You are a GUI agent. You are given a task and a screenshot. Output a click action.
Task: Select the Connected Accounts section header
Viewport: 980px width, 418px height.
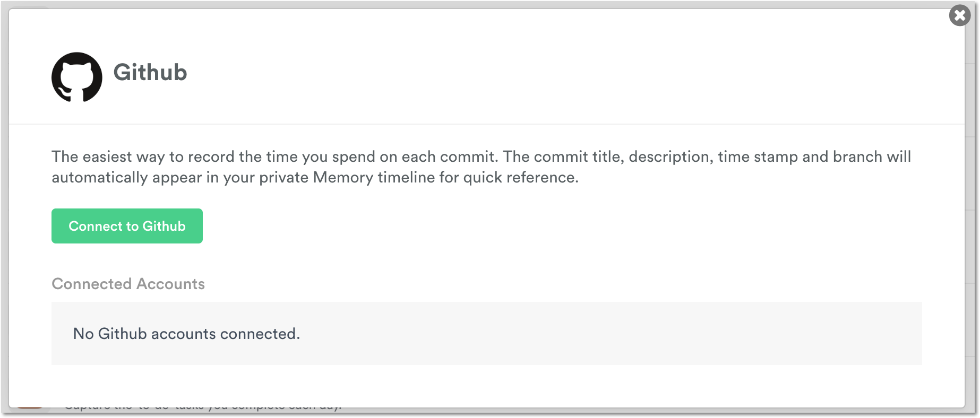[127, 284]
